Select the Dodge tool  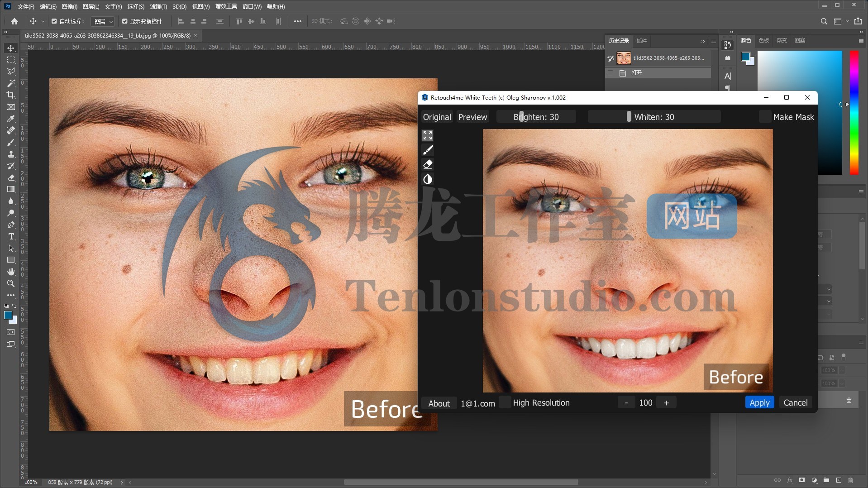[11, 213]
